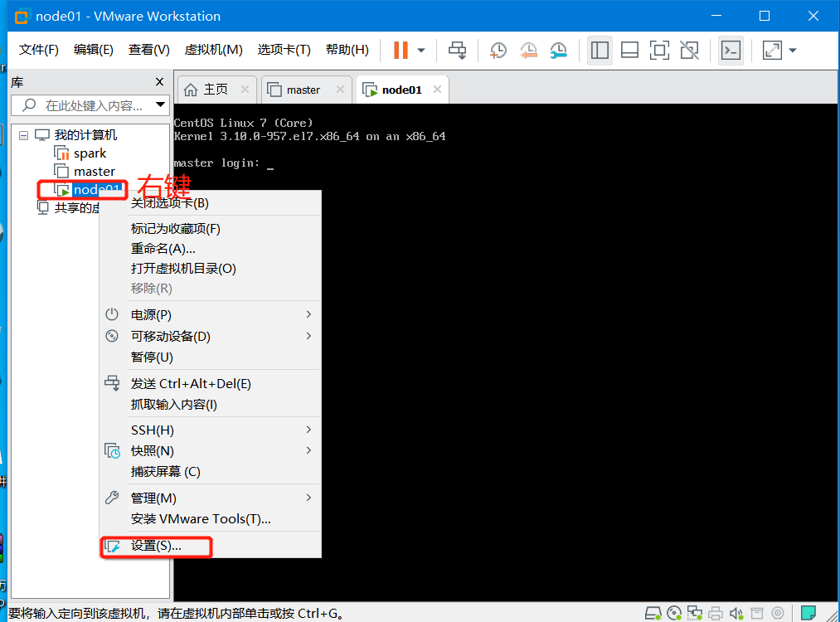Viewport: 840px width, 622px height.
Task: Open the library search filter dropdown
Action: point(160,104)
